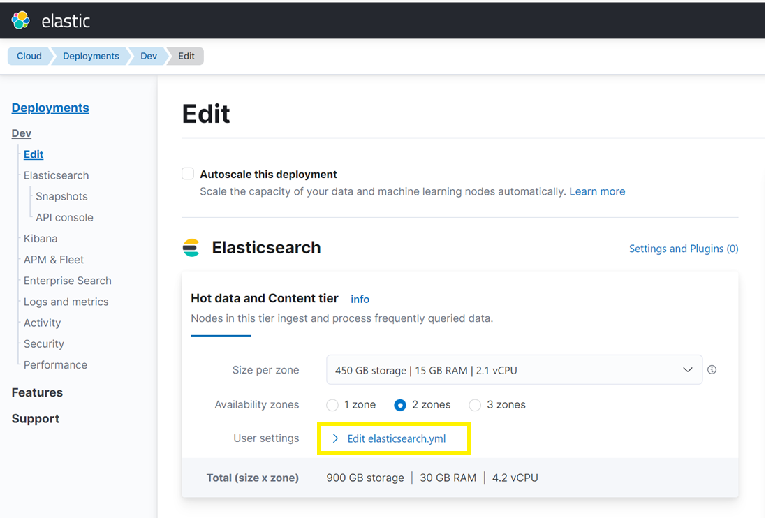Open the Support section in the sidebar
The image size is (780, 532).
[34, 418]
